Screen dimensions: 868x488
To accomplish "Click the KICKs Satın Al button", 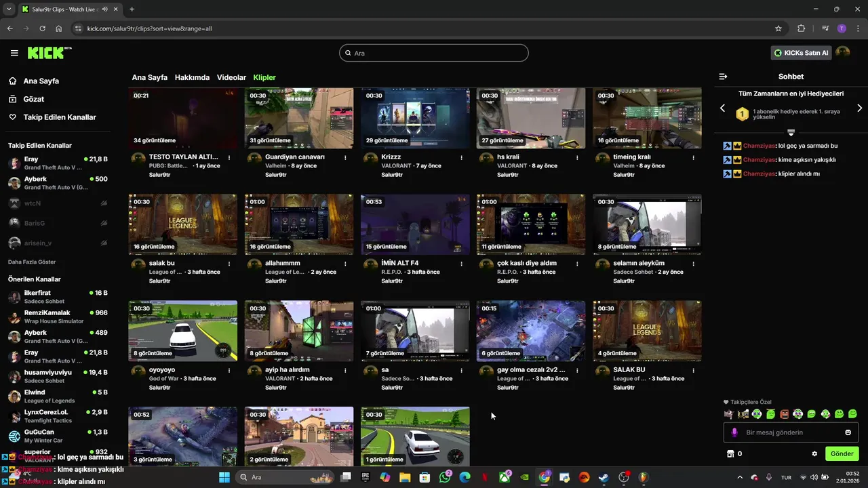I will click(801, 53).
